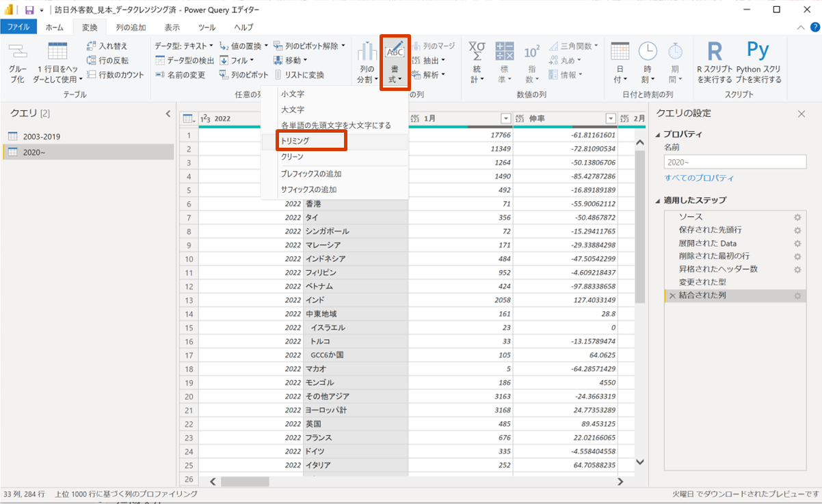This screenshot has height=504, width=822.
Task: Click the save icon in title bar
Action: click(29, 10)
